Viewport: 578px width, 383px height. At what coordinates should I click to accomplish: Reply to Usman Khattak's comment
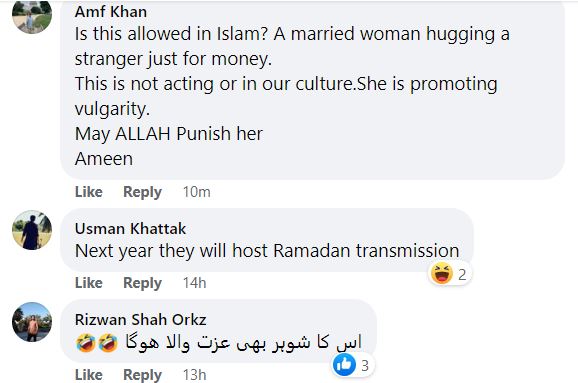142,283
